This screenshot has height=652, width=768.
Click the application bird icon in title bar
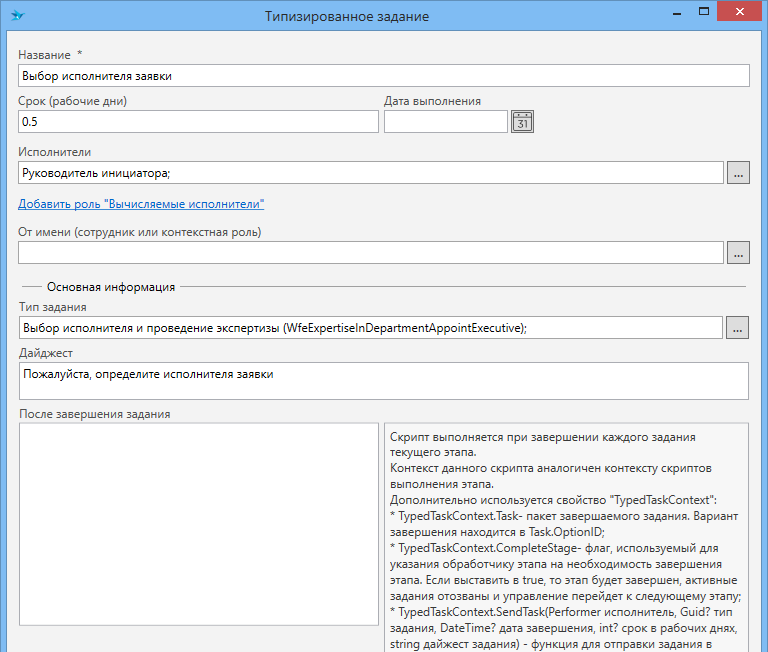[x=18, y=16]
